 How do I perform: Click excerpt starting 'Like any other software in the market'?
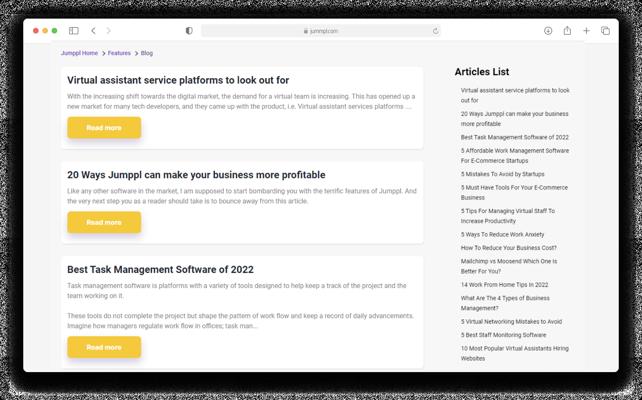click(242, 196)
